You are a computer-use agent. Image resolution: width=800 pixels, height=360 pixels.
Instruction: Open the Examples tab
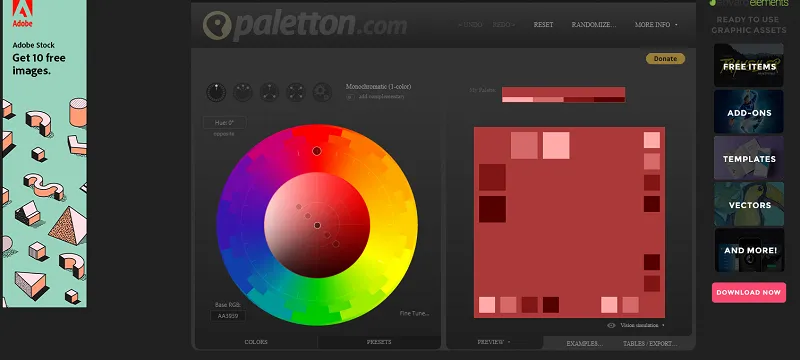[585, 344]
